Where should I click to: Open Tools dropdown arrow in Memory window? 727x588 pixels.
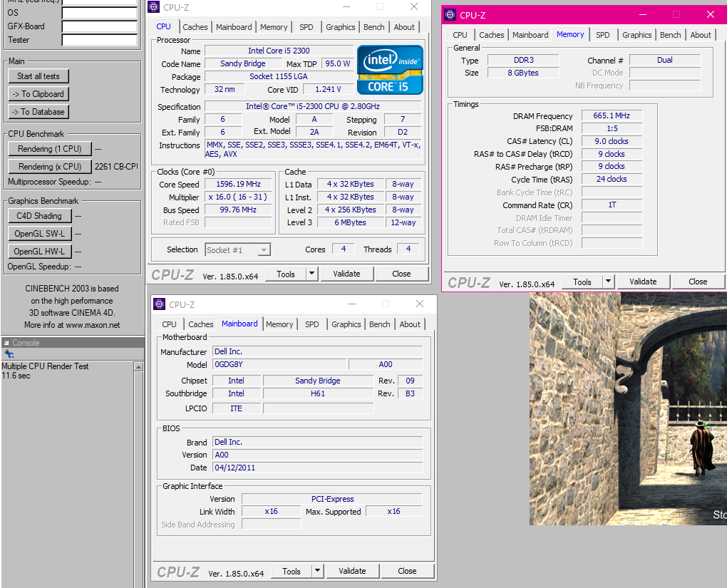coord(608,281)
